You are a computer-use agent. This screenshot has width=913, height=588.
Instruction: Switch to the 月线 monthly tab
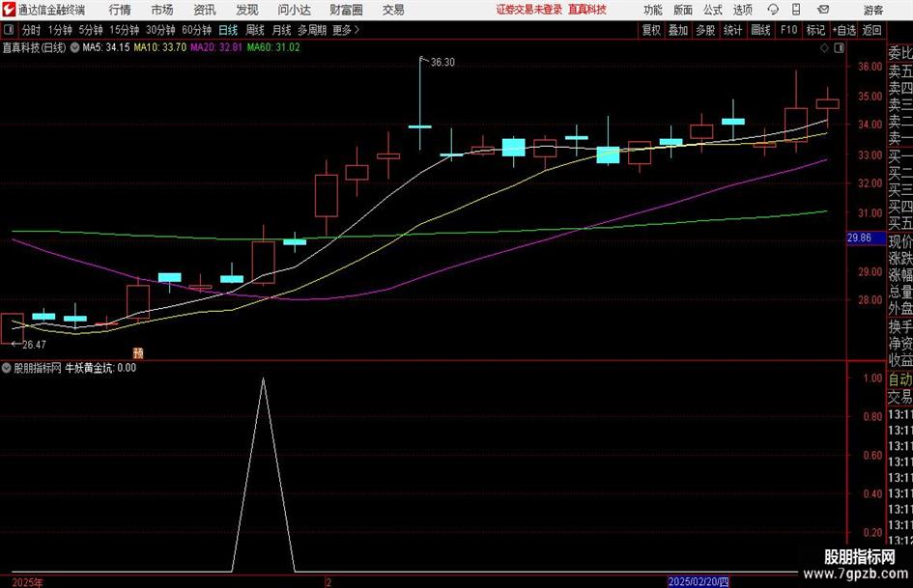pyautogui.click(x=282, y=30)
